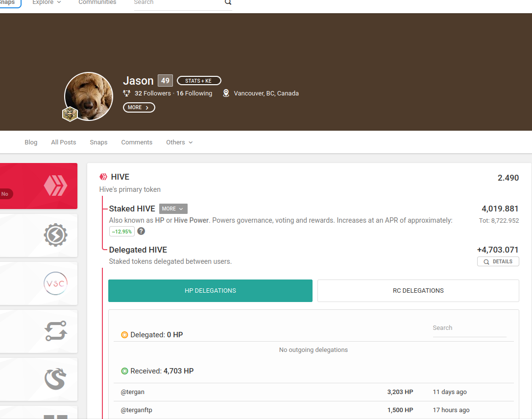Click the ~12.95% APR badge
The image size is (532, 419).
click(122, 232)
